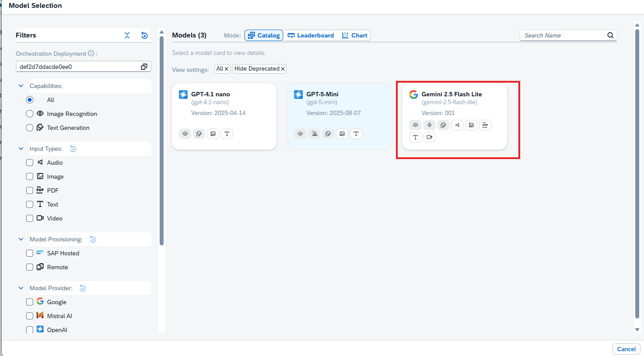Tick the Google provider checkbox

(x=30, y=302)
